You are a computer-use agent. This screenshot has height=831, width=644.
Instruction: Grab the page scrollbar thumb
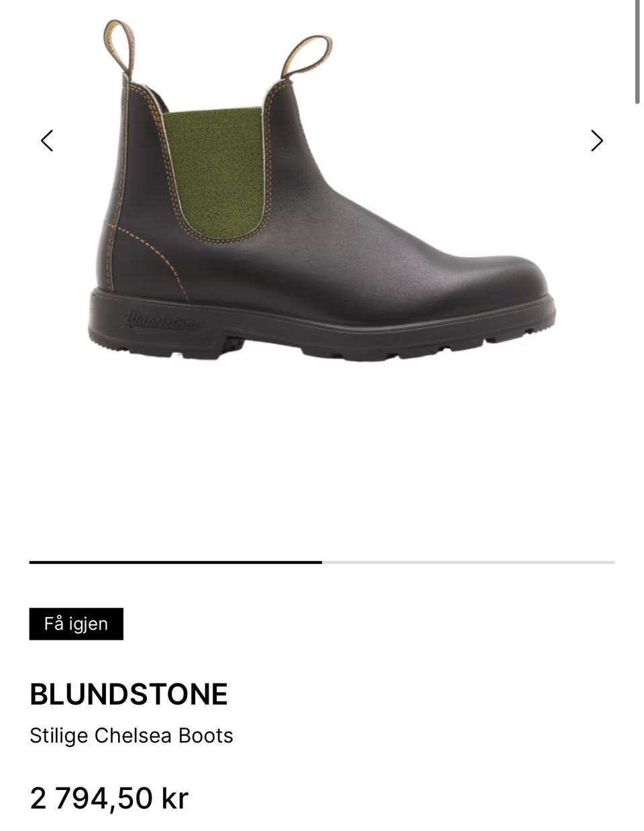[637, 52]
